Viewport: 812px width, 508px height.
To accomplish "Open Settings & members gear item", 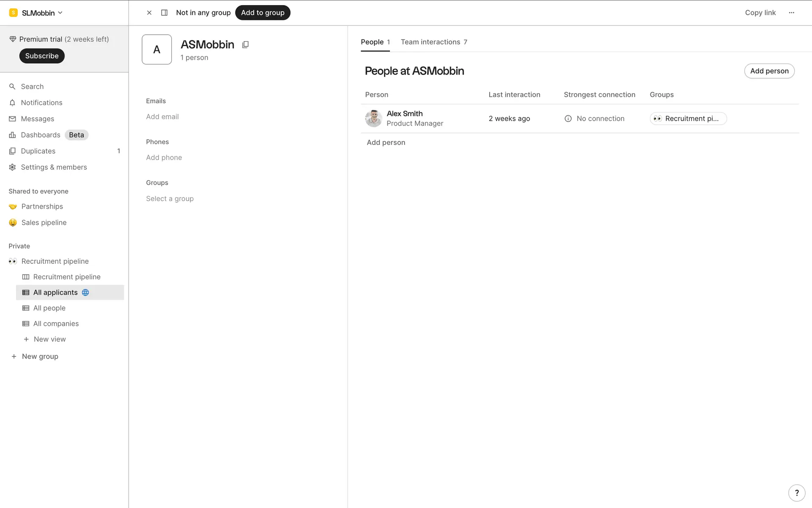I will click(x=54, y=167).
